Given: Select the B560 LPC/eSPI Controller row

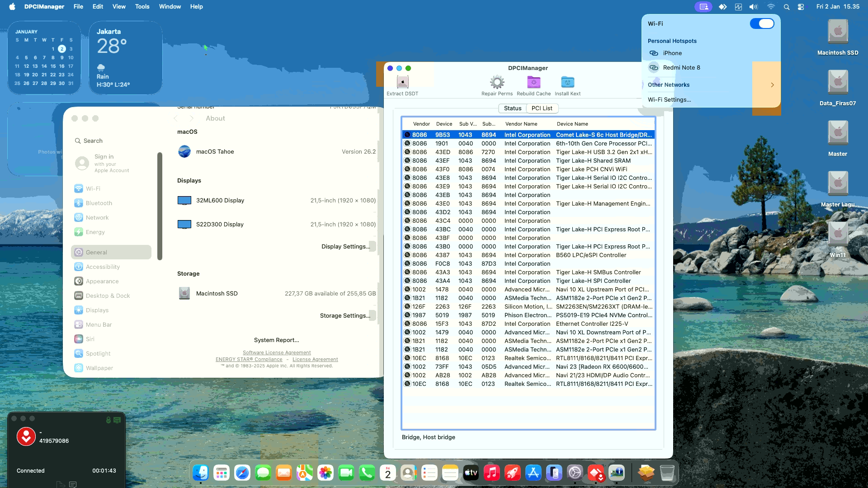Looking at the screenshot, I should click(x=528, y=255).
